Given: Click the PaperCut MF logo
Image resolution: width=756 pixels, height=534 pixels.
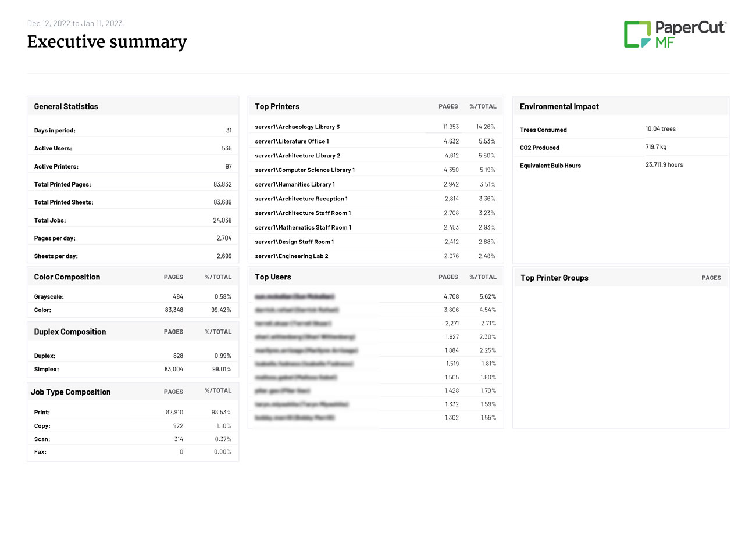Looking at the screenshot, I should click(676, 34).
